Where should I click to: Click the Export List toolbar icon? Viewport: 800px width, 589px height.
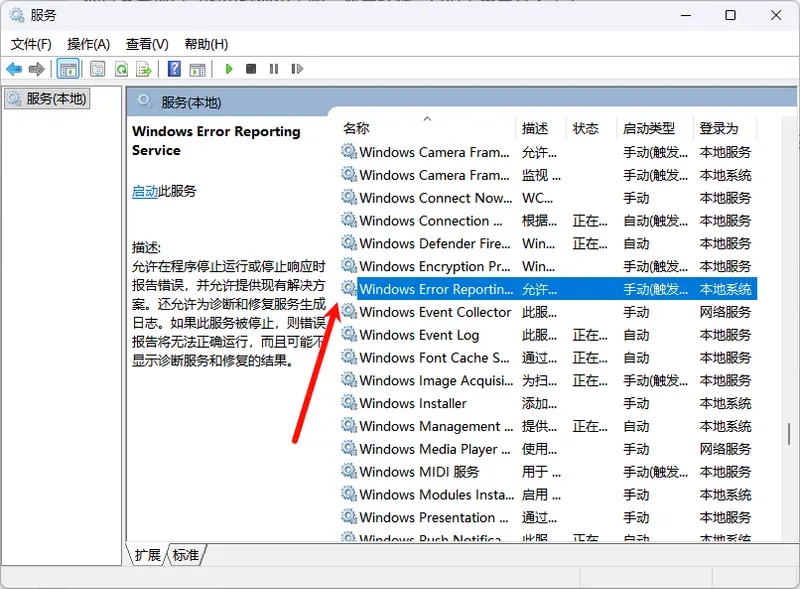pos(144,69)
